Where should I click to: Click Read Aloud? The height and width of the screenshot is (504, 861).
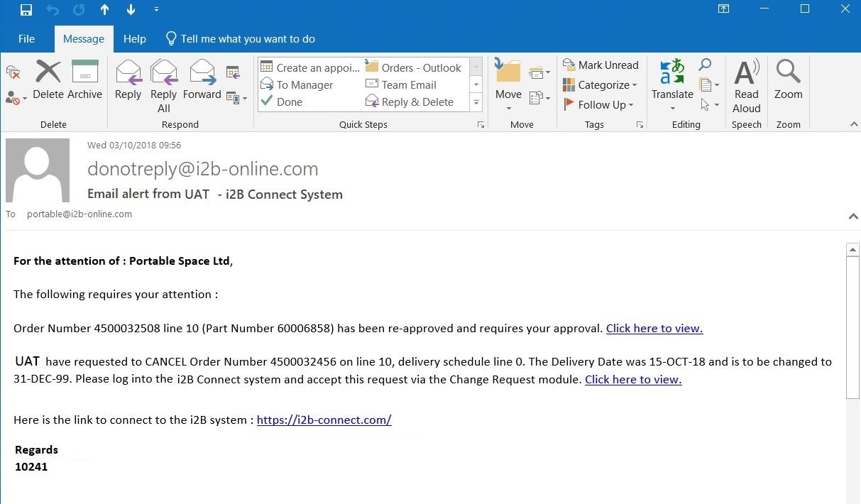747,86
